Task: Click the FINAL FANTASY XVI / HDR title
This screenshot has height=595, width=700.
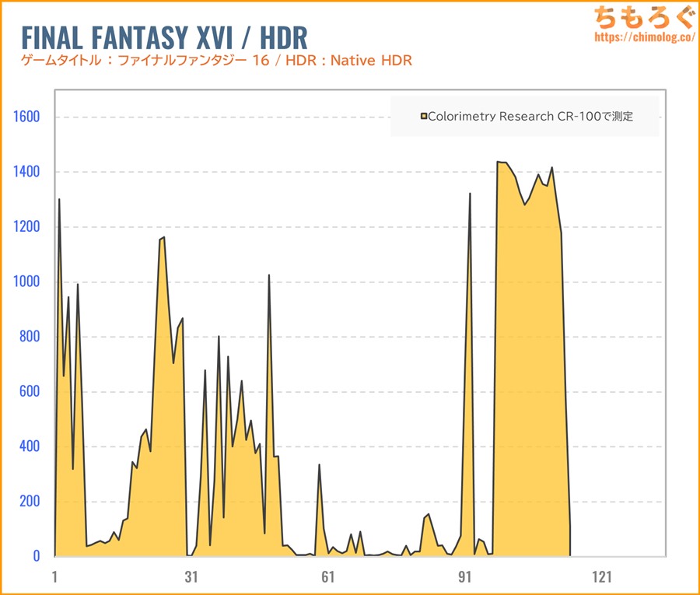Action: [x=163, y=37]
